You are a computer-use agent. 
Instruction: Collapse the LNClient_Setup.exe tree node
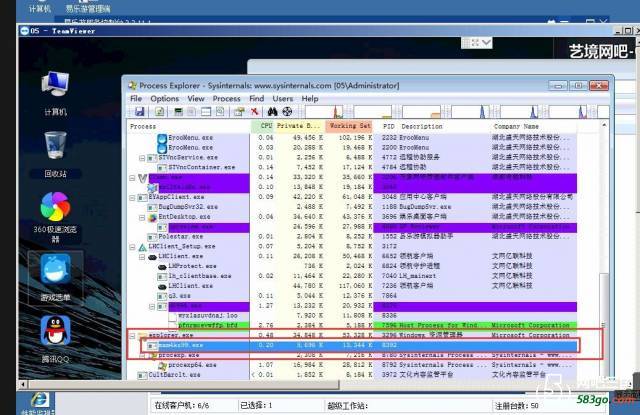click(132, 247)
